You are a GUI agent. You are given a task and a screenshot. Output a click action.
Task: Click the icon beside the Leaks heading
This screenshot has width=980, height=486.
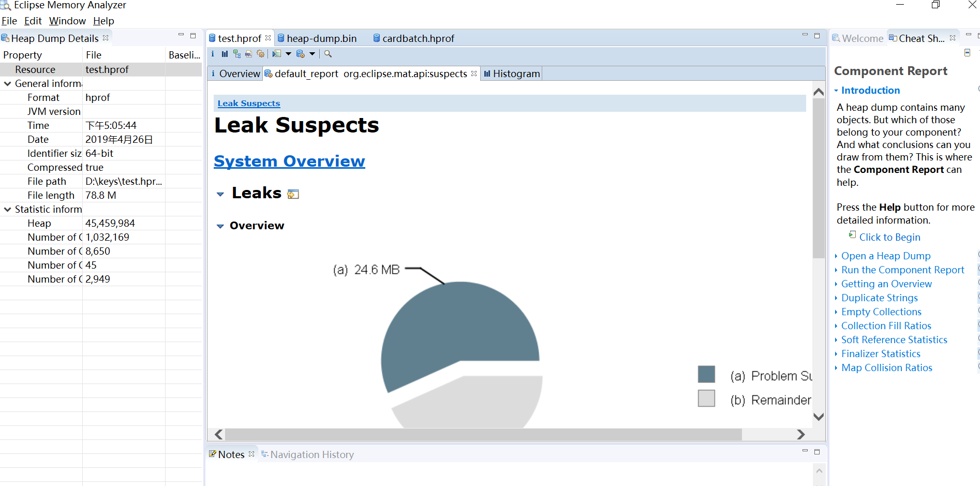(293, 194)
